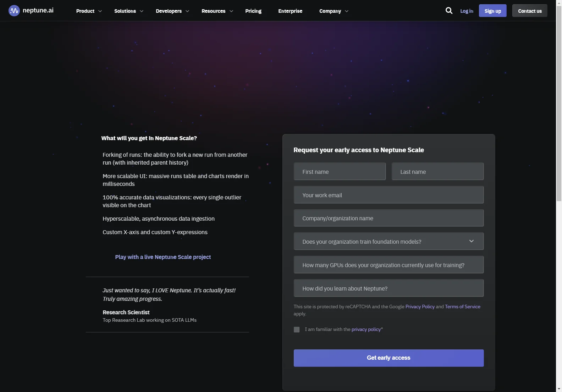Viewport: 562px width, 392px height.
Task: Expand the Resources menu chevron
Action: (x=231, y=11)
